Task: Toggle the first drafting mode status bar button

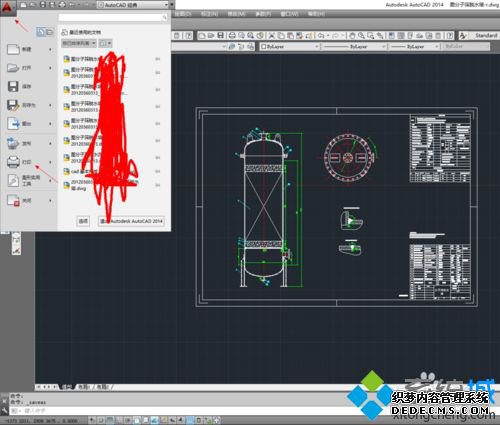Action: [x=92, y=421]
